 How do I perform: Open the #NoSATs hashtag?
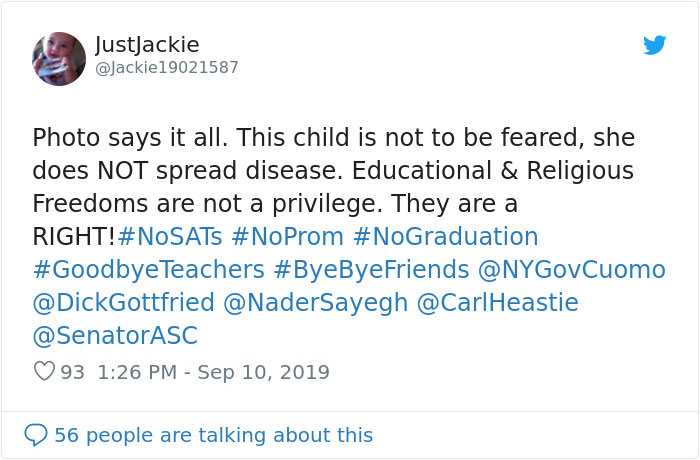coord(169,237)
